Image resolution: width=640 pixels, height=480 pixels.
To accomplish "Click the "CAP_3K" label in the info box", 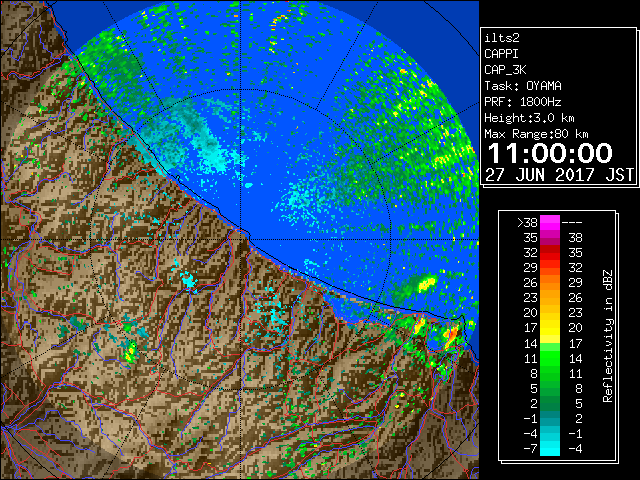I will click(505, 70).
